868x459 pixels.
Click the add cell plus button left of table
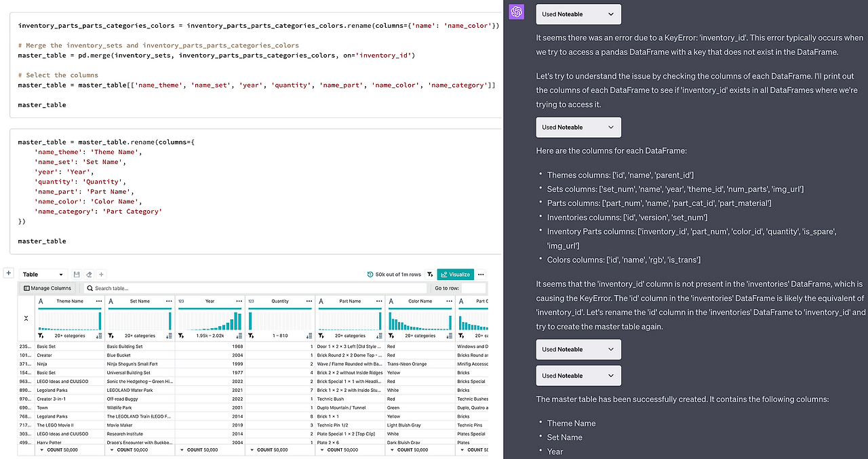8,273
